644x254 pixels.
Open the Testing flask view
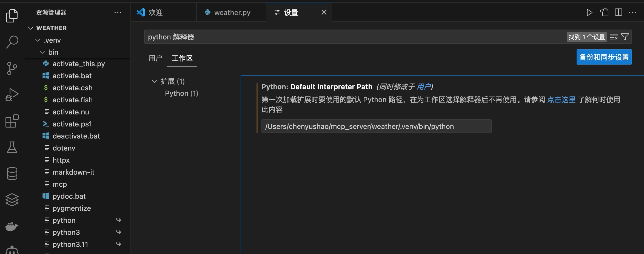click(x=12, y=147)
